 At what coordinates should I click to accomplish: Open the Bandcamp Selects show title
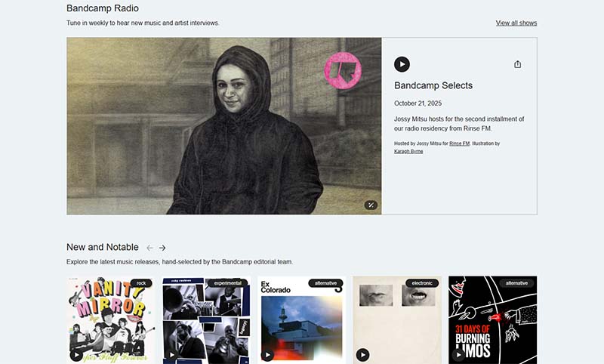click(x=433, y=85)
